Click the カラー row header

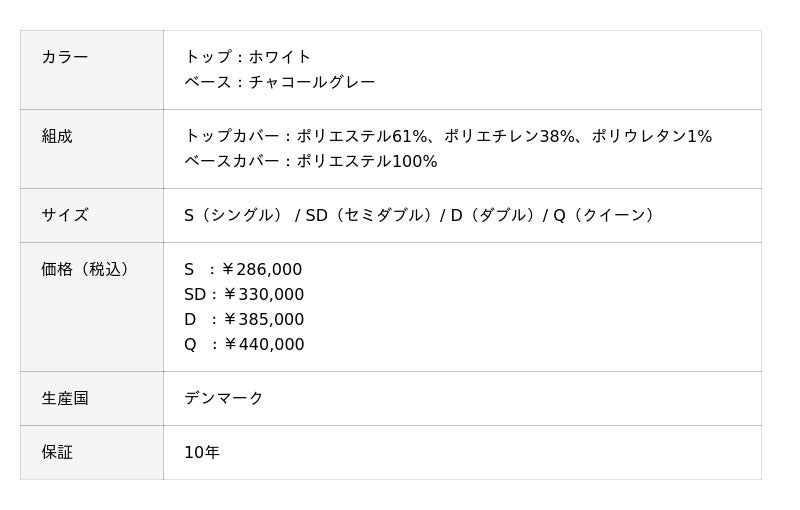pos(65,57)
